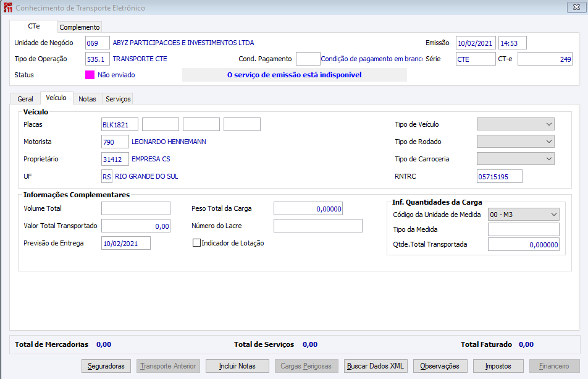Focus the Volume Total field

click(x=136, y=208)
